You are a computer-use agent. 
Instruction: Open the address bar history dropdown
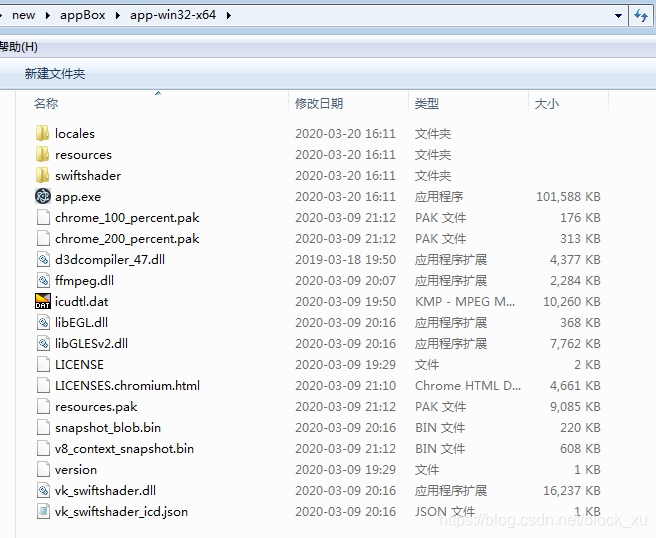(x=618, y=15)
